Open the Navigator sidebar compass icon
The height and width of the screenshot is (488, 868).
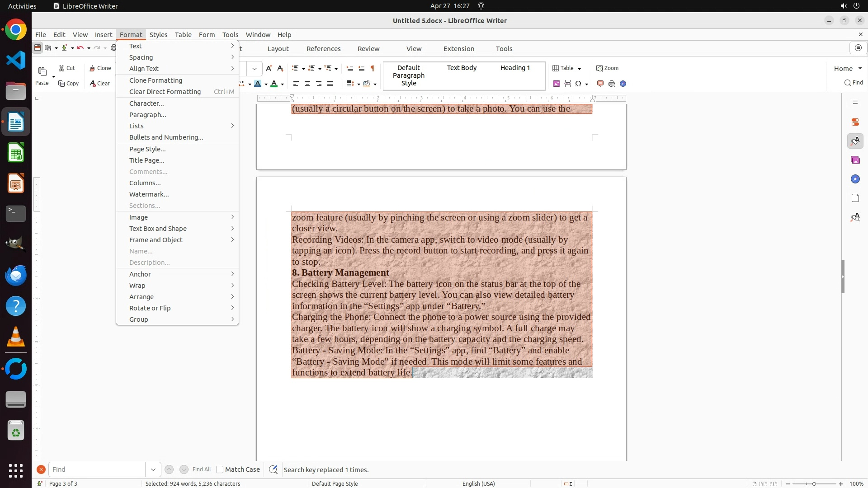(855, 179)
